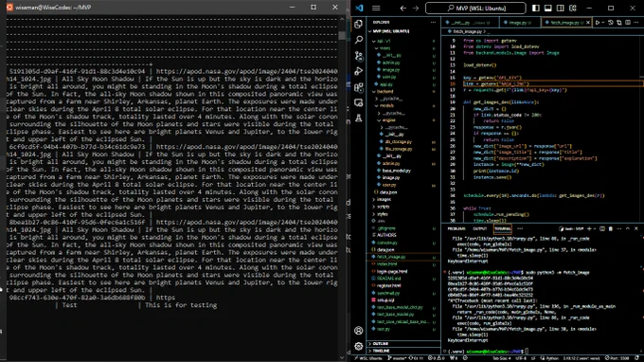Click scrollbar thumb in WiseCodes terminal window
This screenshot has height=362, width=644.
[342, 35]
